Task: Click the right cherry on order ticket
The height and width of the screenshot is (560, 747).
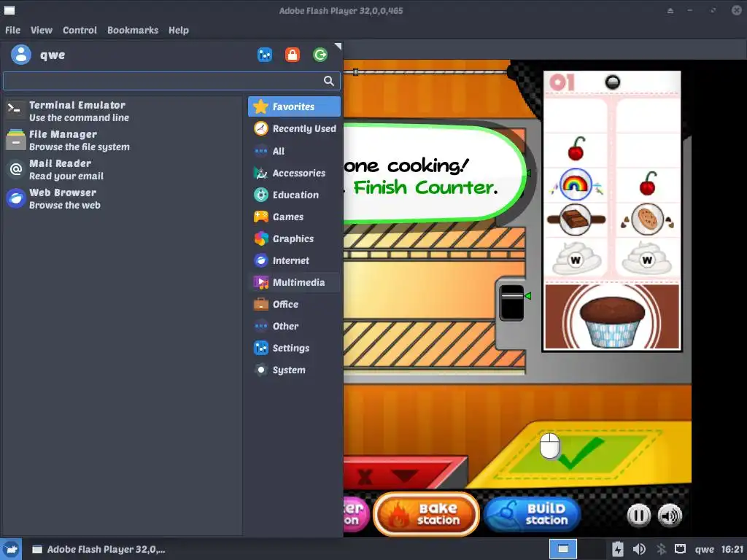Action: click(x=648, y=184)
